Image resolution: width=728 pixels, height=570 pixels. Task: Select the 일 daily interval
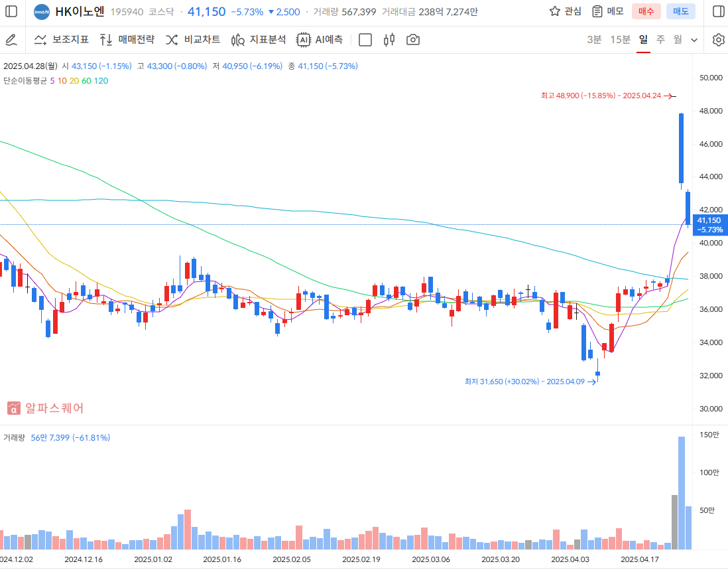pos(643,40)
